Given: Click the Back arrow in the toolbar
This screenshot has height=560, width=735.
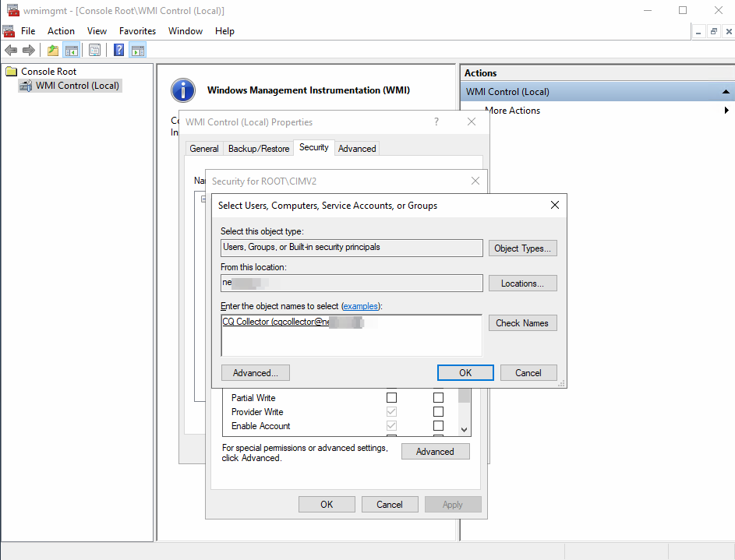Looking at the screenshot, I should pos(11,50).
